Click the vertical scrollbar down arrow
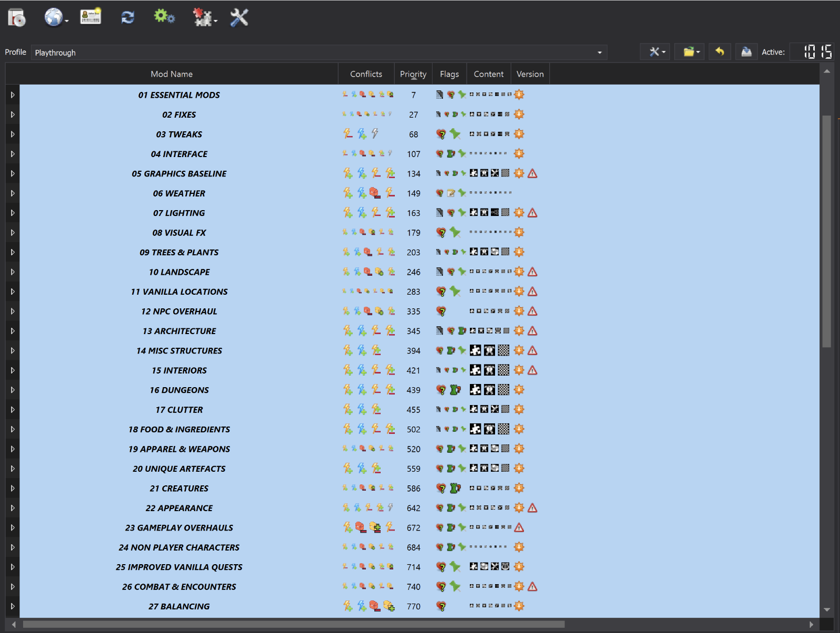 tap(827, 610)
